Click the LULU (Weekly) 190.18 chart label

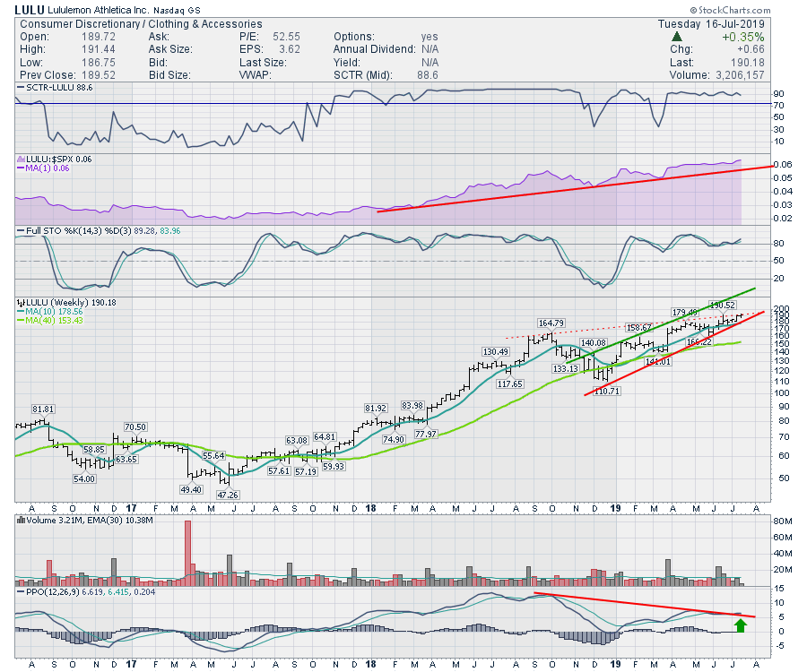point(71,303)
